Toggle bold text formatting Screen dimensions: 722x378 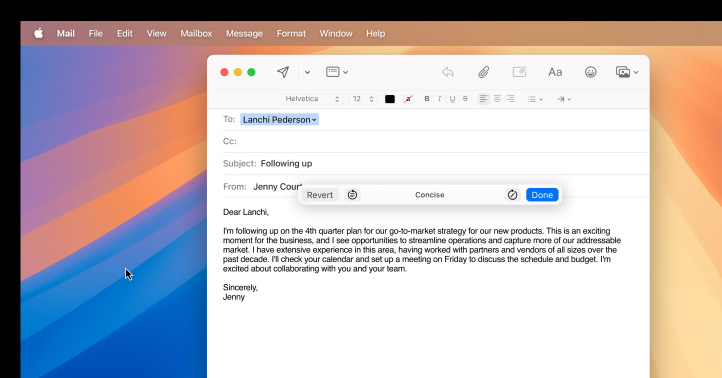click(427, 99)
